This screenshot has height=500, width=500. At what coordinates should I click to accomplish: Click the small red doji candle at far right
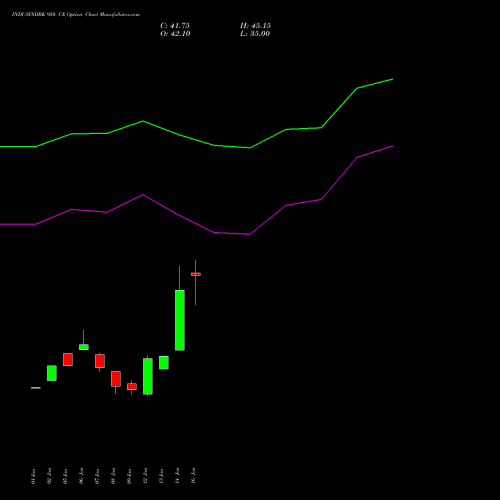(196, 274)
